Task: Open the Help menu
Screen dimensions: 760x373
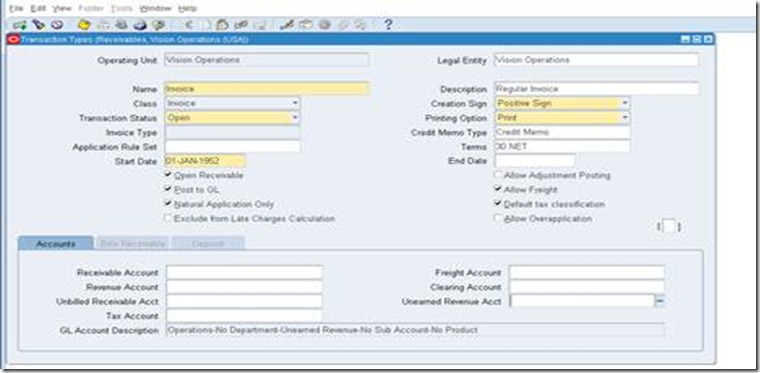Action: [x=187, y=8]
